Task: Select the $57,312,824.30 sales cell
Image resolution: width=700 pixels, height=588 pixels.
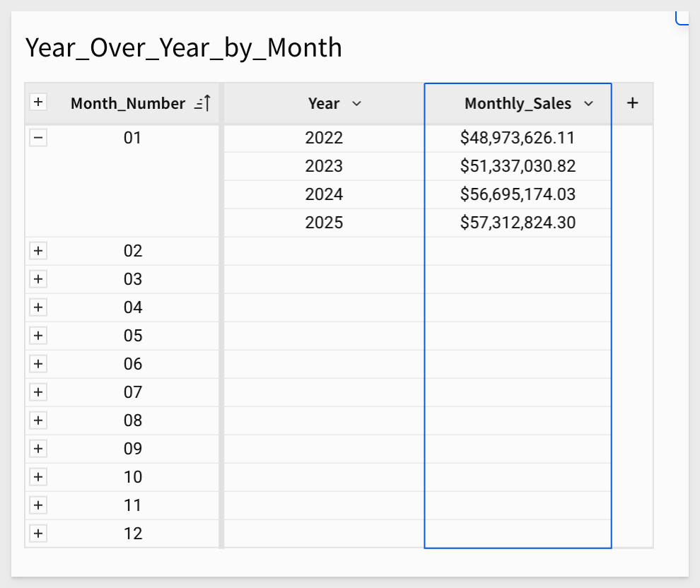Action: pyautogui.click(x=518, y=223)
